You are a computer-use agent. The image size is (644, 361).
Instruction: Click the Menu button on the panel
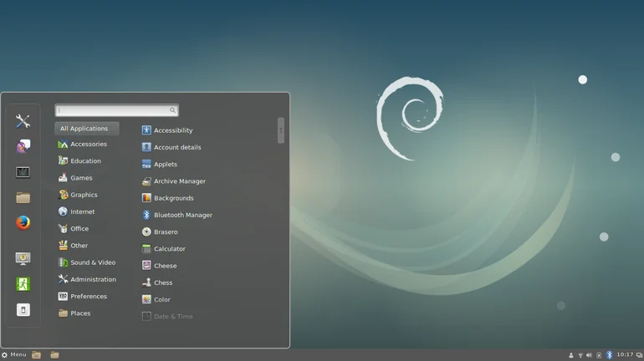tap(14, 355)
